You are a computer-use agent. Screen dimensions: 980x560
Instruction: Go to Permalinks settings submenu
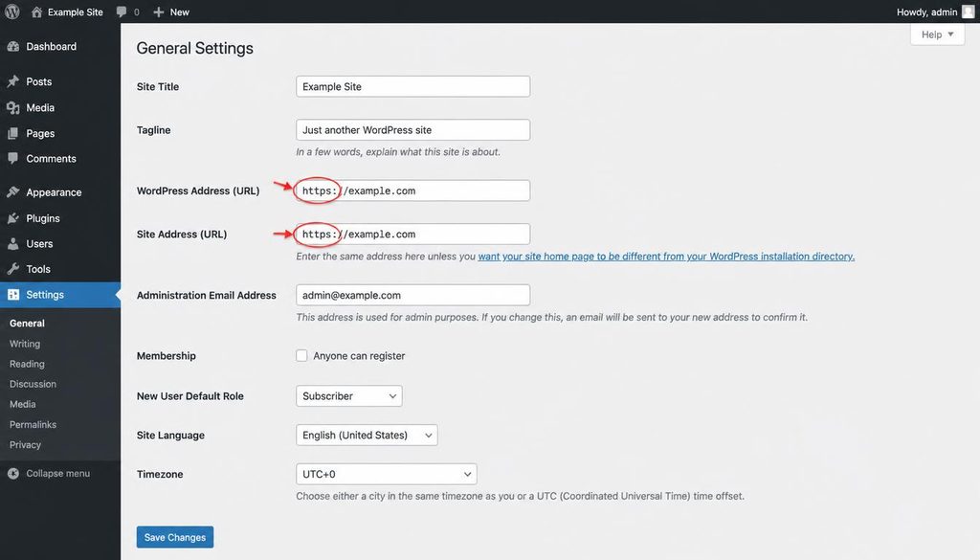33,424
